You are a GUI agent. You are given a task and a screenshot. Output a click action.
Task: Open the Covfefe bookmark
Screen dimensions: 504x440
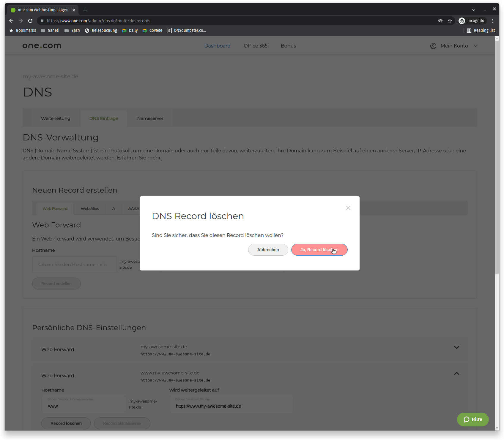pyautogui.click(x=152, y=31)
